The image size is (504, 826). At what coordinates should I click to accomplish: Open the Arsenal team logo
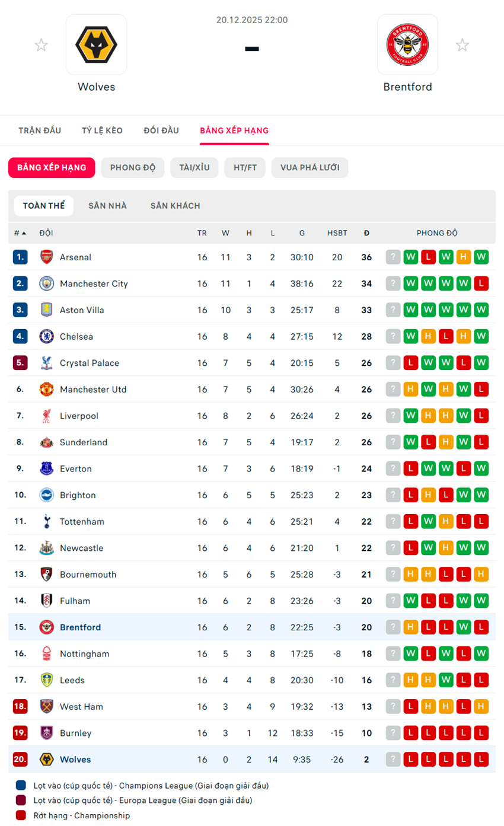tap(46, 257)
